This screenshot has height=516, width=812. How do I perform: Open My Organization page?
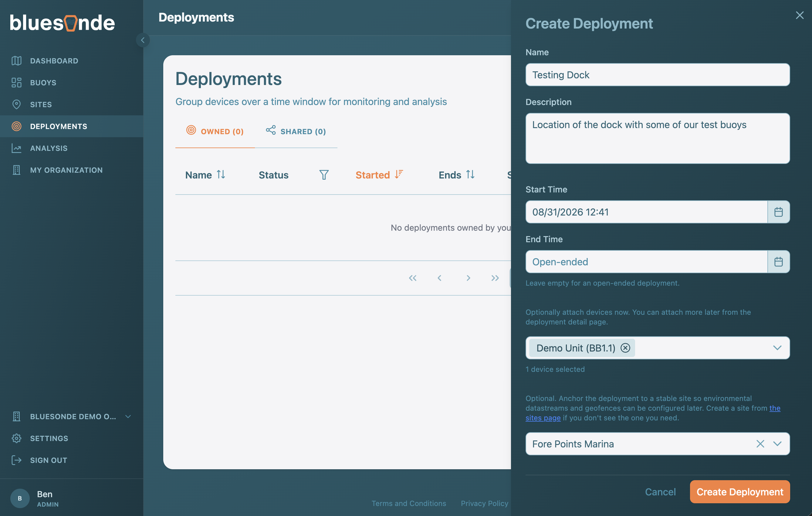tap(72, 170)
